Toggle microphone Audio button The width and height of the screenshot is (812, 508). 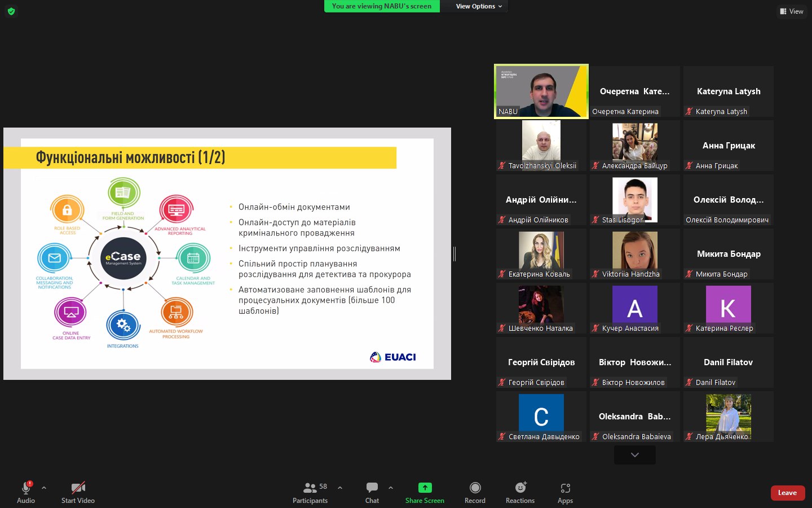[x=26, y=488]
